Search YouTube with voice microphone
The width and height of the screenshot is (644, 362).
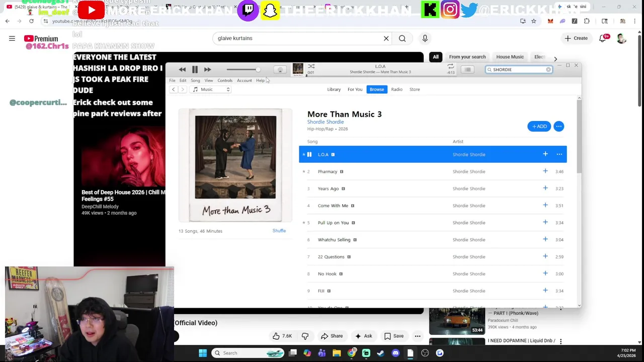425,38
